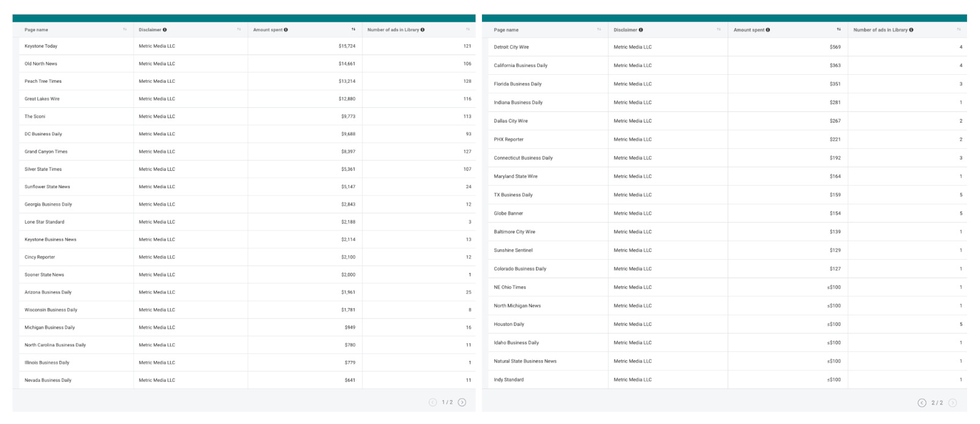Image resolution: width=980 pixels, height=424 pixels.
Task: Sort Number of ads column in 2/2 table
Action: click(x=959, y=29)
